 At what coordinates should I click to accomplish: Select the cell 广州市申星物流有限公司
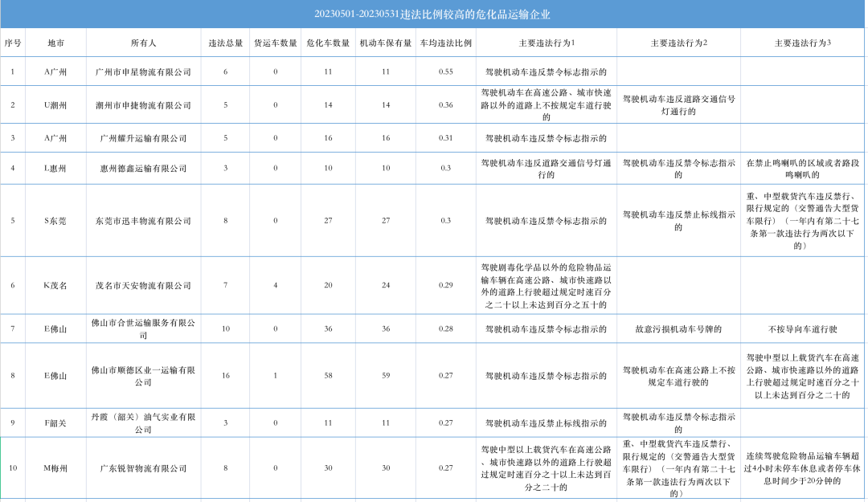143,72
